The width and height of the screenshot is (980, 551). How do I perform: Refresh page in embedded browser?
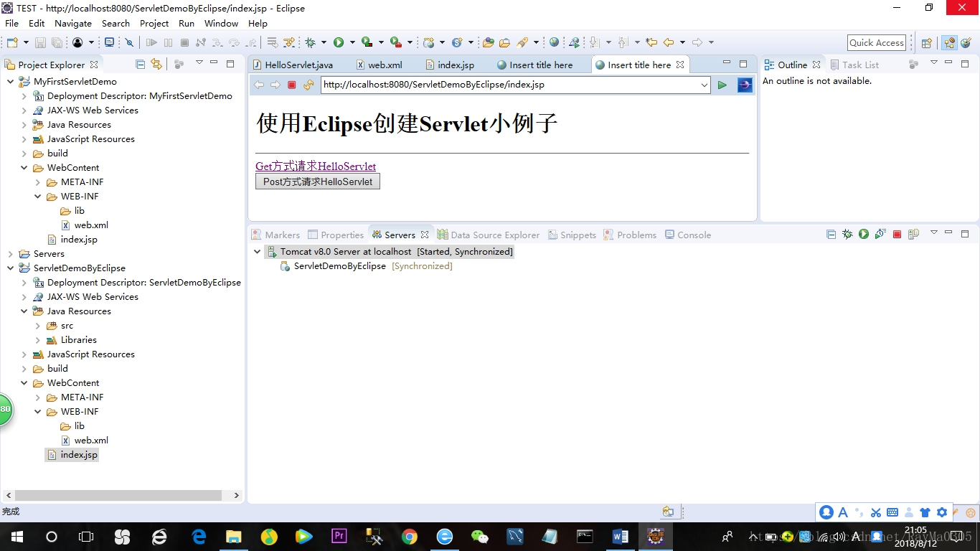point(308,85)
